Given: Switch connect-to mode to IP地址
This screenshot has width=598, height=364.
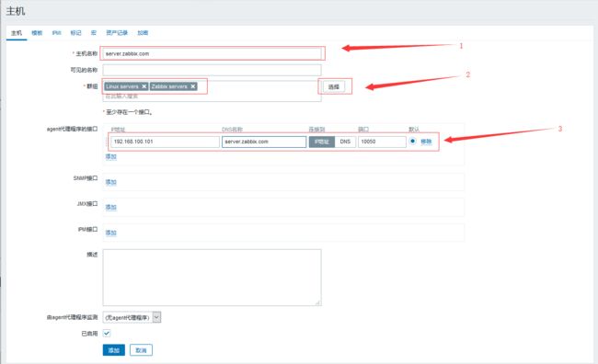Looking at the screenshot, I should pyautogui.click(x=321, y=142).
